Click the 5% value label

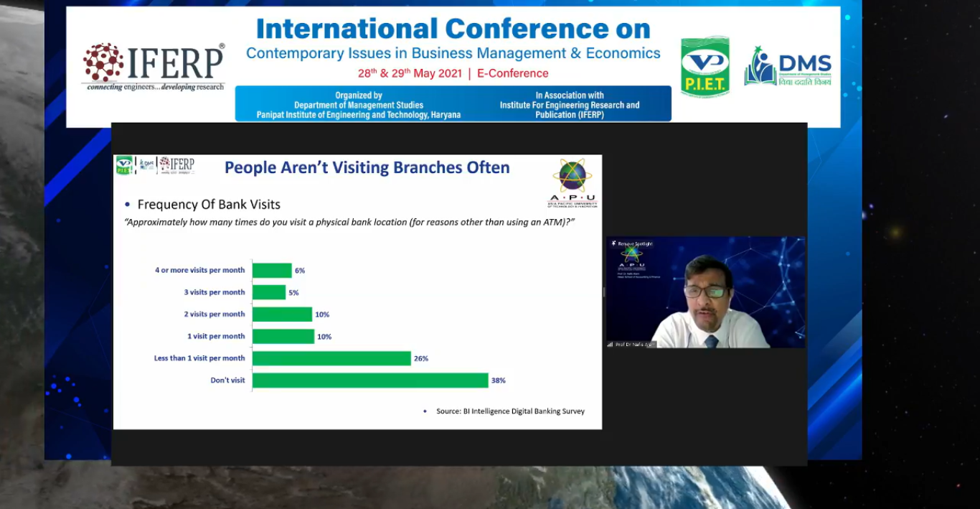[293, 293]
